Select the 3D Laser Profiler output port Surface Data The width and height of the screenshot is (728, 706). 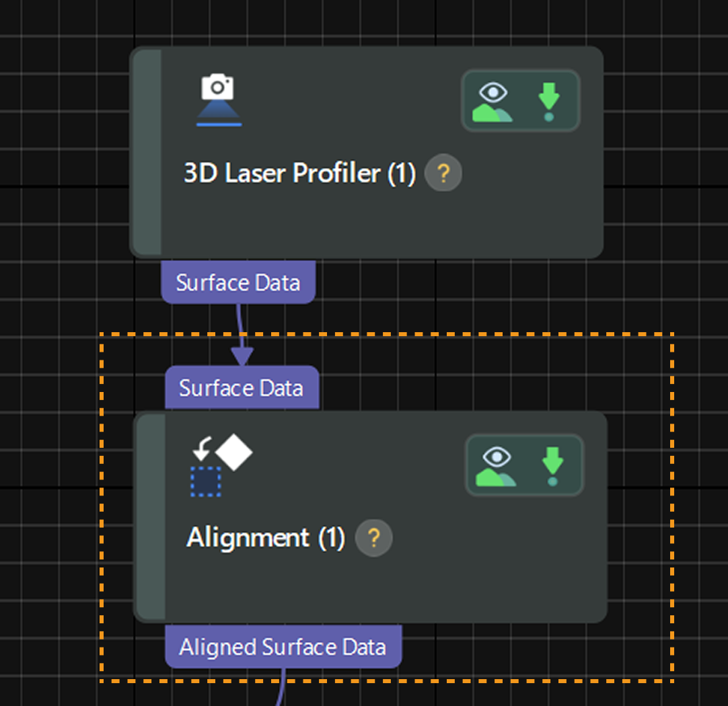pyautogui.click(x=238, y=282)
